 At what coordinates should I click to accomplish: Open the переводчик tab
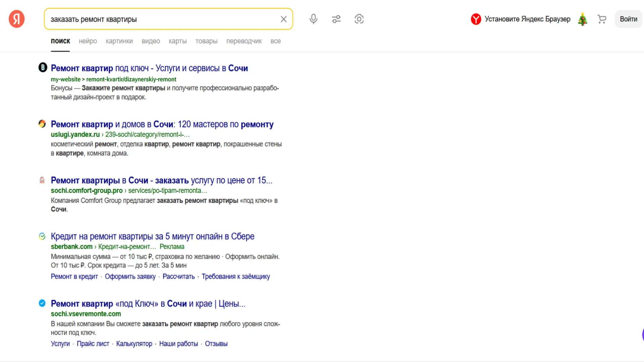244,41
